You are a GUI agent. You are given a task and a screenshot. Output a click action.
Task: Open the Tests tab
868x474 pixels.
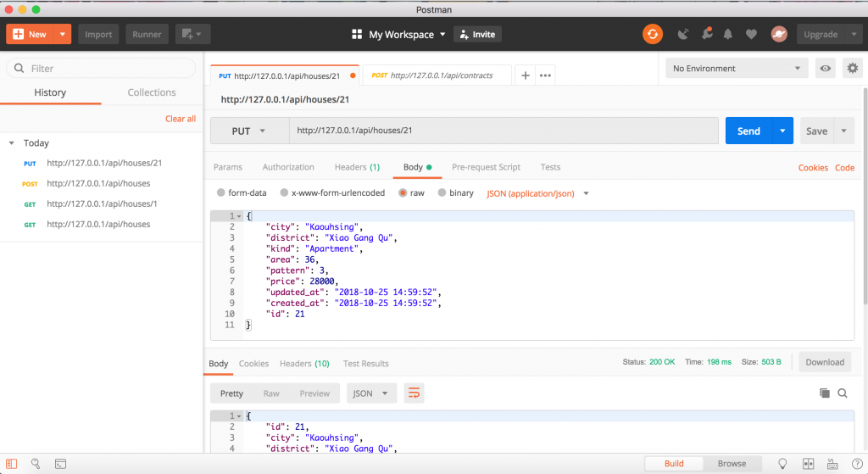point(550,167)
